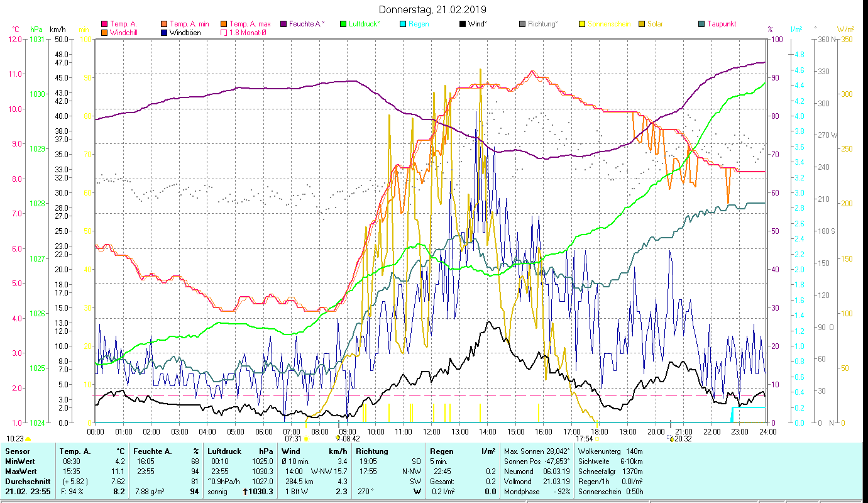This screenshot has width=868, height=503.
Task: Select the Windböen legend label
Action: 185,33
